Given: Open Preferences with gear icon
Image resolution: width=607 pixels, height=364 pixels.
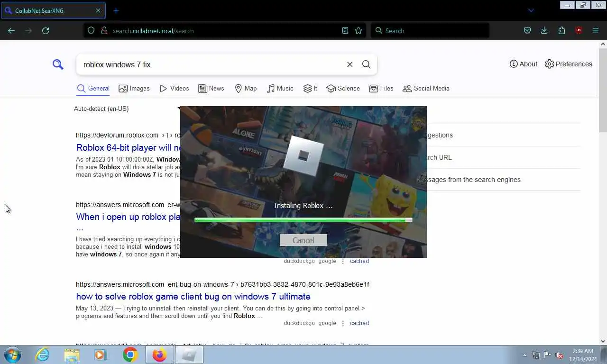Looking at the screenshot, I should point(569,64).
